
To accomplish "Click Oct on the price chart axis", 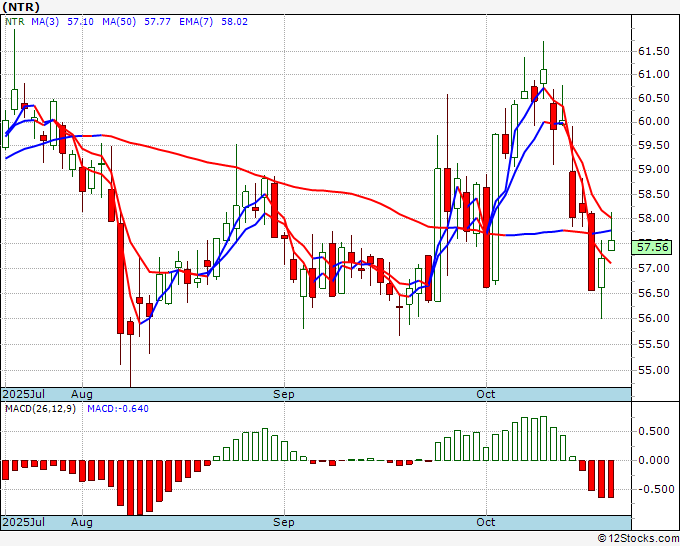I will coord(485,394).
